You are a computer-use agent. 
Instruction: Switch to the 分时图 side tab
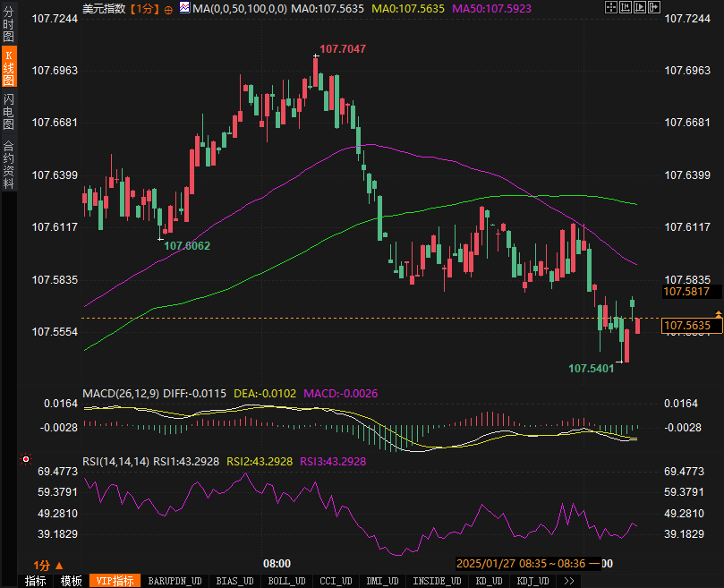[8, 26]
